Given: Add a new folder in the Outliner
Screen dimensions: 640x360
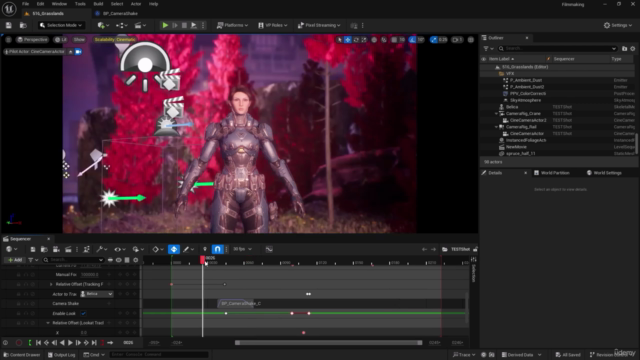Looking at the screenshot, I should [624, 49].
